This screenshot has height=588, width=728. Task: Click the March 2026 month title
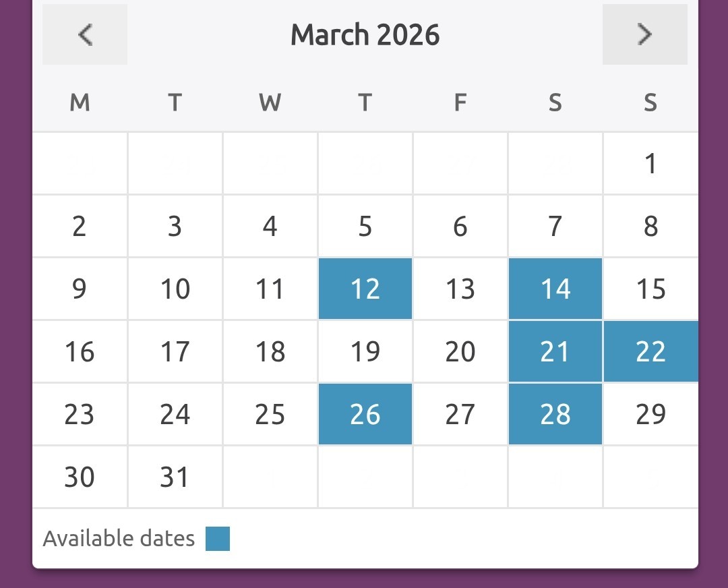pos(365,35)
